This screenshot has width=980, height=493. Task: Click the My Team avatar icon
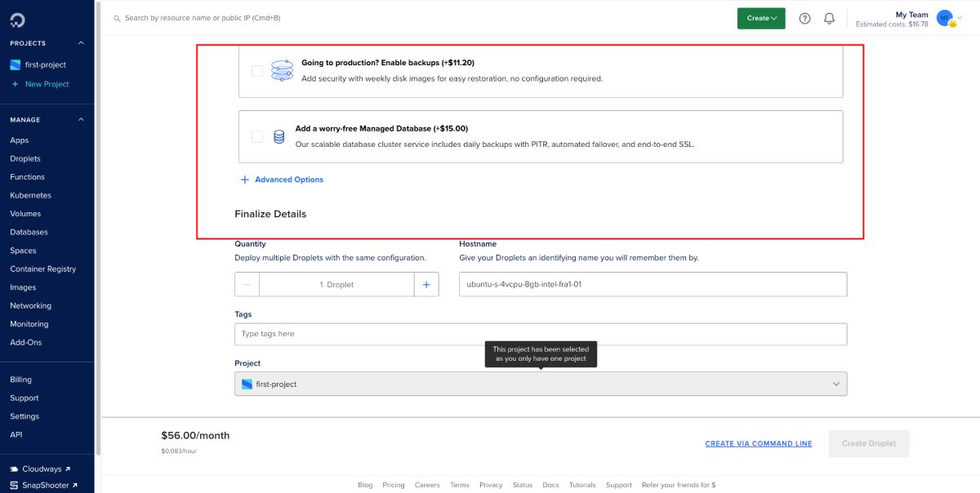945,18
